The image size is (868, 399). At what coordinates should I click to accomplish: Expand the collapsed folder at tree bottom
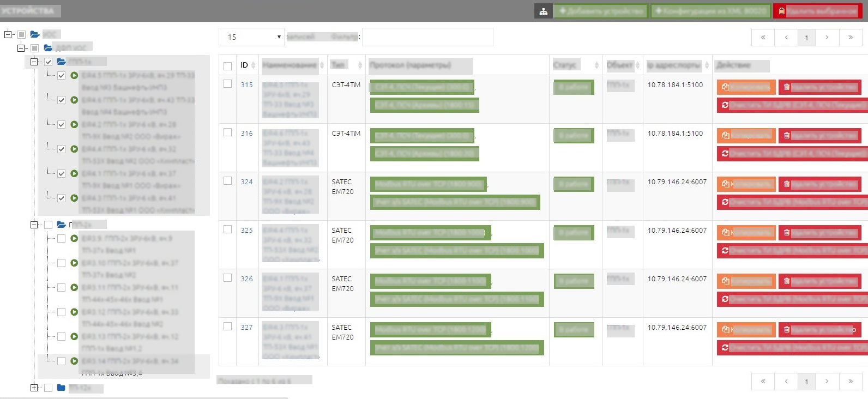click(x=34, y=388)
